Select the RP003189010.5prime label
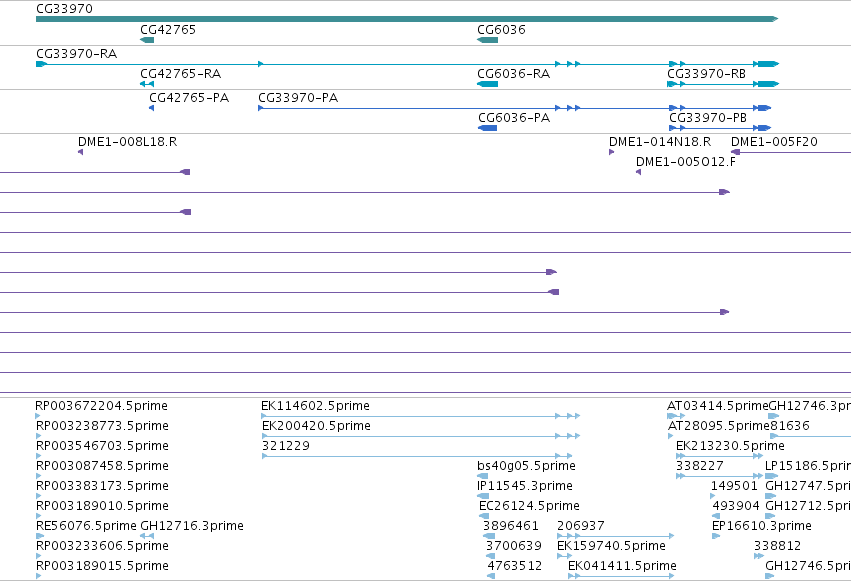The width and height of the screenshot is (851, 581). 102,507
